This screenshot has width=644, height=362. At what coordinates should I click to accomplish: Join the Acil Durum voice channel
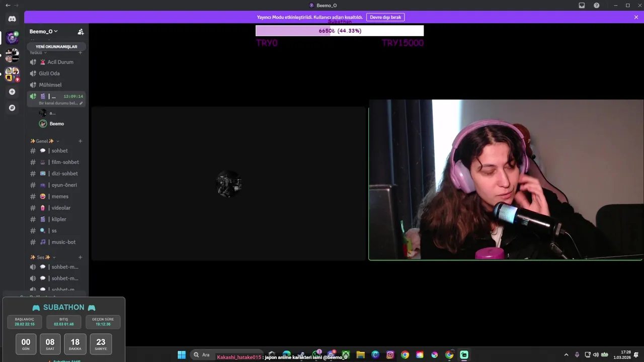(x=56, y=62)
